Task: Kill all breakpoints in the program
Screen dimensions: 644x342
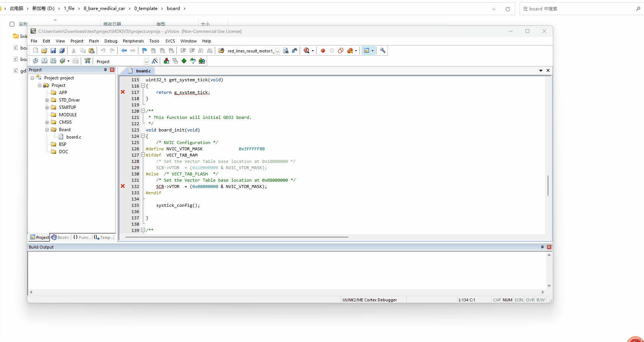Action: (351, 51)
